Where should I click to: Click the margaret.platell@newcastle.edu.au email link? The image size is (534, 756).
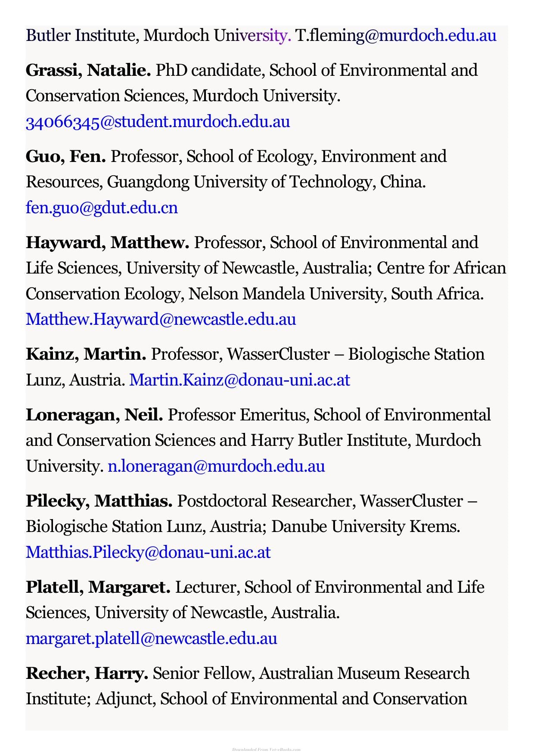coord(152,638)
